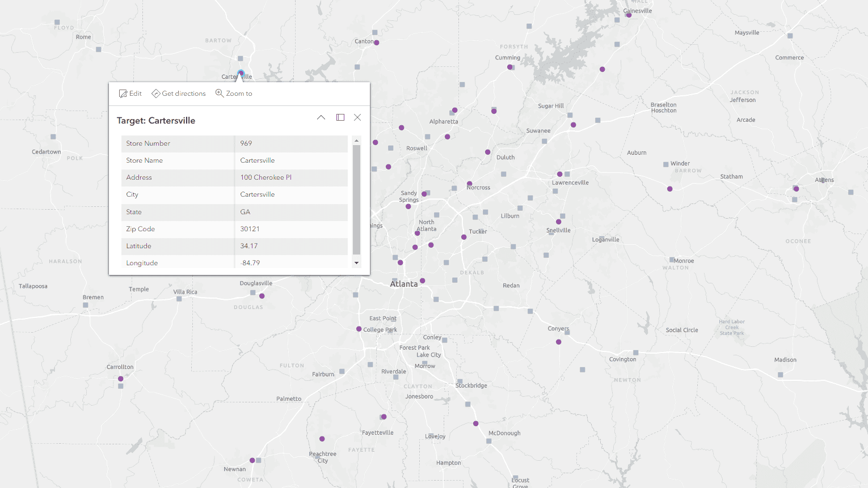Select the purple point below Conyers
The height and width of the screenshot is (488, 868).
(559, 342)
